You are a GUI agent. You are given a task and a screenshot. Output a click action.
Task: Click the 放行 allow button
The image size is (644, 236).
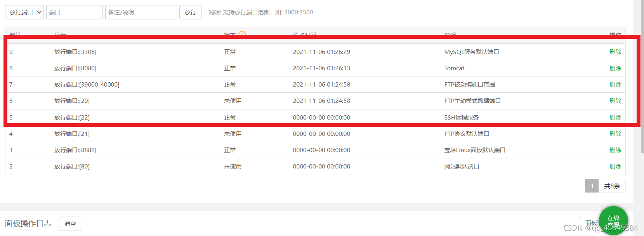coord(190,12)
